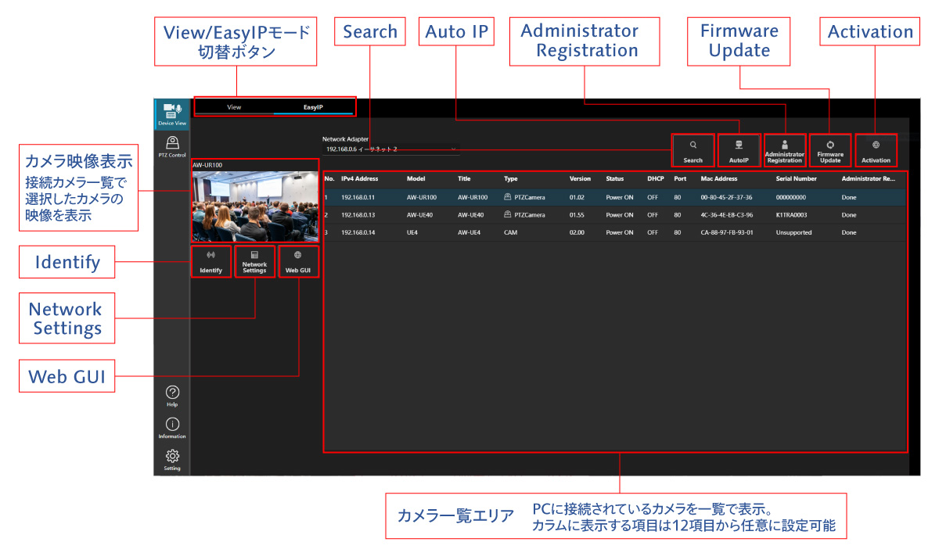939x560 pixels.
Task: Start Firmware Update
Action: coord(830,150)
